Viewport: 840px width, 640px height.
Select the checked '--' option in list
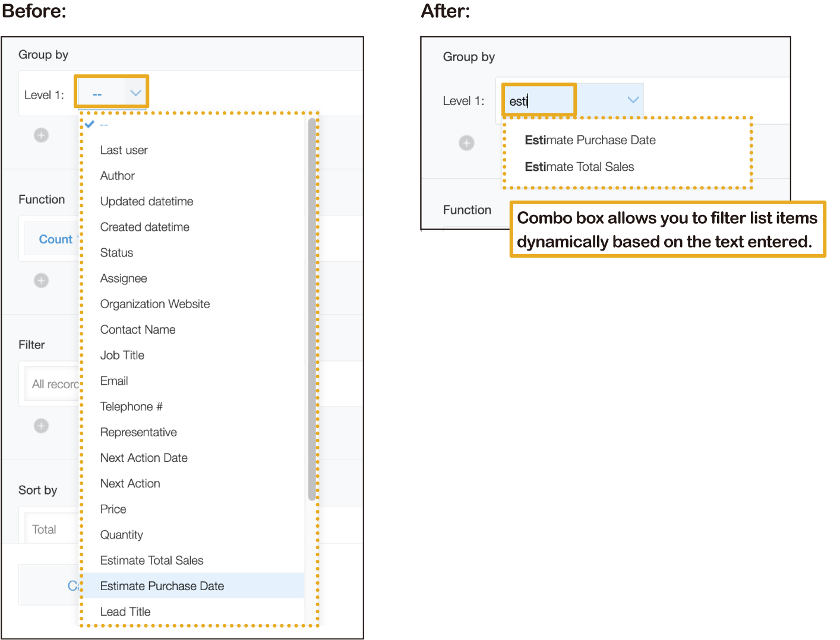point(104,125)
